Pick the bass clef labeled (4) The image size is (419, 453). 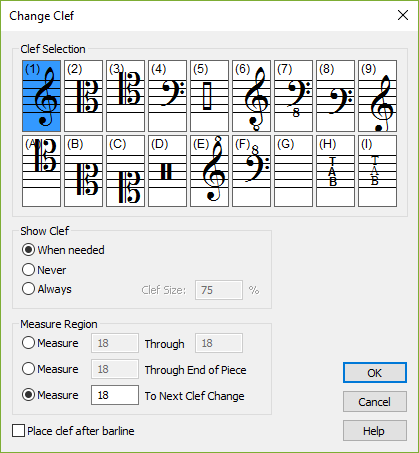click(x=167, y=96)
